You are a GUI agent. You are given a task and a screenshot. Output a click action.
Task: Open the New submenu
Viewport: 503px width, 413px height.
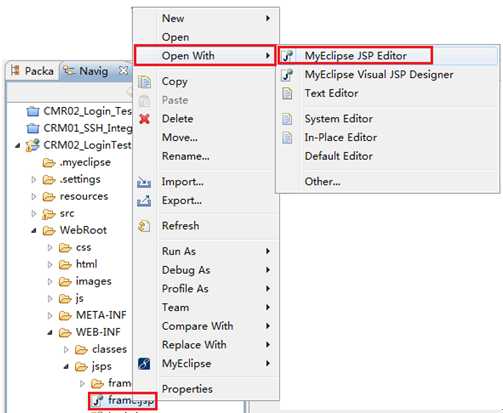tap(206, 18)
